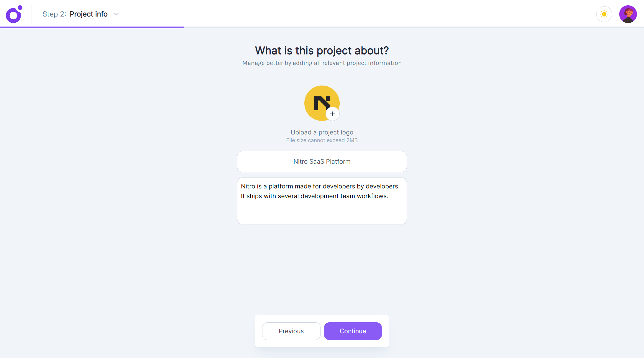Click the plus icon on project logo
Screen dimensions: 644x358
[x=332, y=114]
